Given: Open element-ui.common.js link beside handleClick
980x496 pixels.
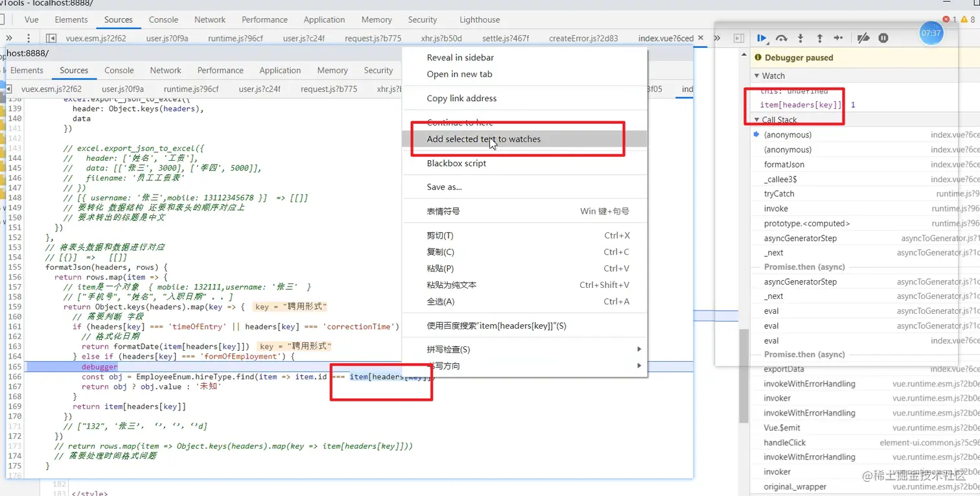Looking at the screenshot, I should [929, 443].
